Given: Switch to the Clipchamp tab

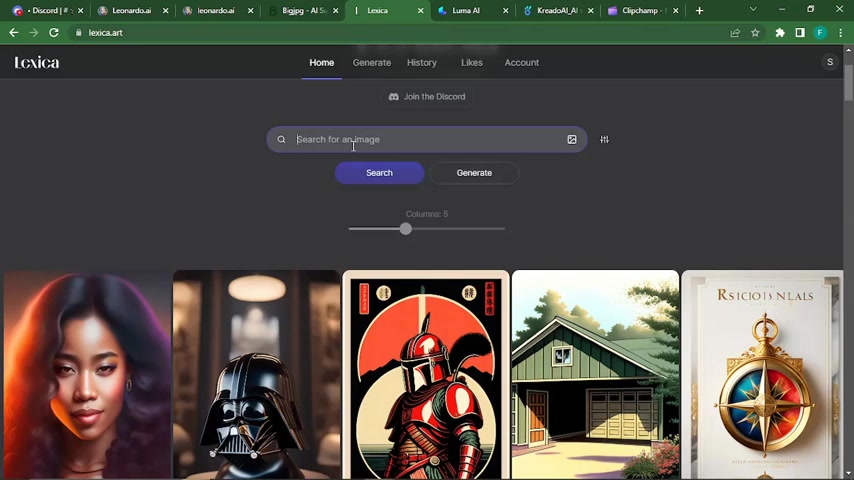Looking at the screenshot, I should coord(643,10).
